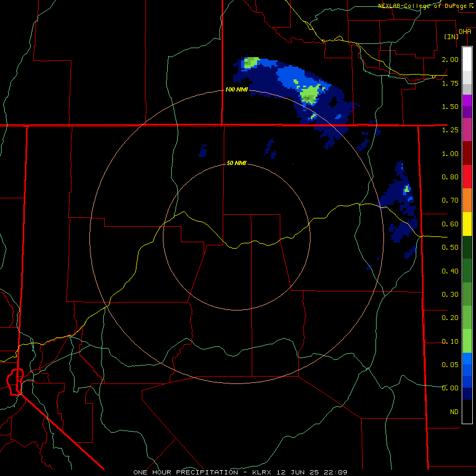Click the [IN] units label

(x=452, y=36)
